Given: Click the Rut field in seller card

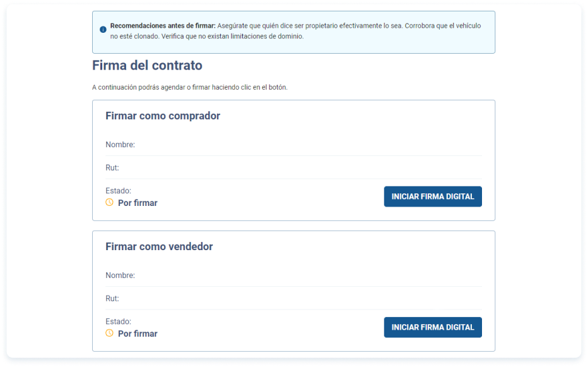Looking at the screenshot, I should [x=112, y=299].
